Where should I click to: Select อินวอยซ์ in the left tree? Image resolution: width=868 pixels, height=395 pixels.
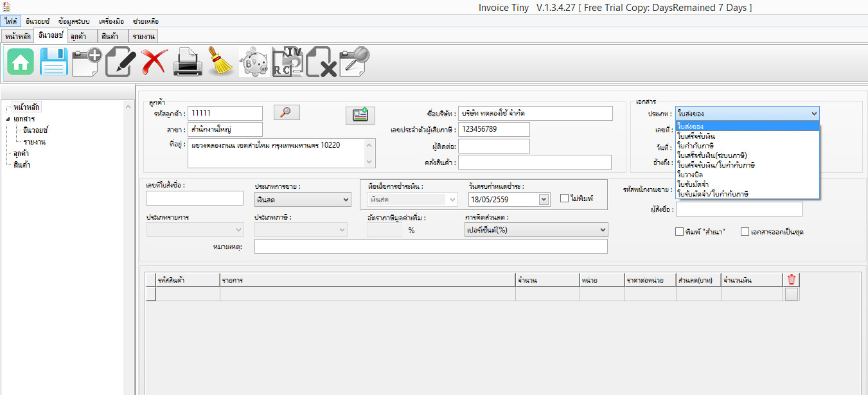36,130
